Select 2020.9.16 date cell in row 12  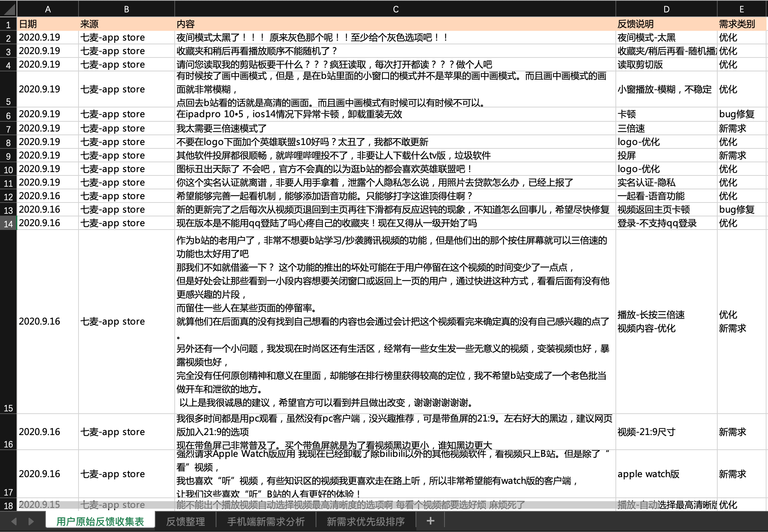48,196
